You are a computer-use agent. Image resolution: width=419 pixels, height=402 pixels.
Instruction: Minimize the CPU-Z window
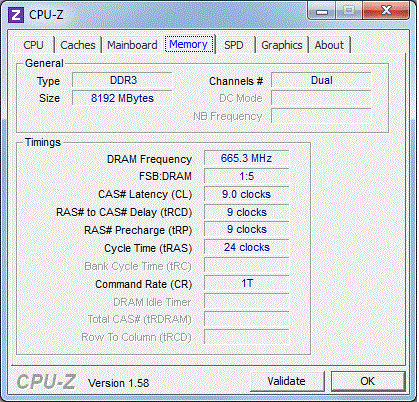tap(321, 12)
